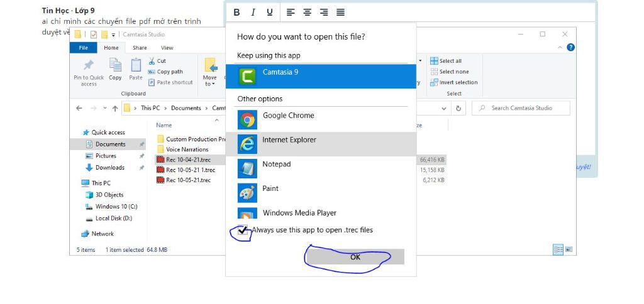Select Pictures in navigation pane
The image size is (644, 304).
pyautogui.click(x=106, y=156)
